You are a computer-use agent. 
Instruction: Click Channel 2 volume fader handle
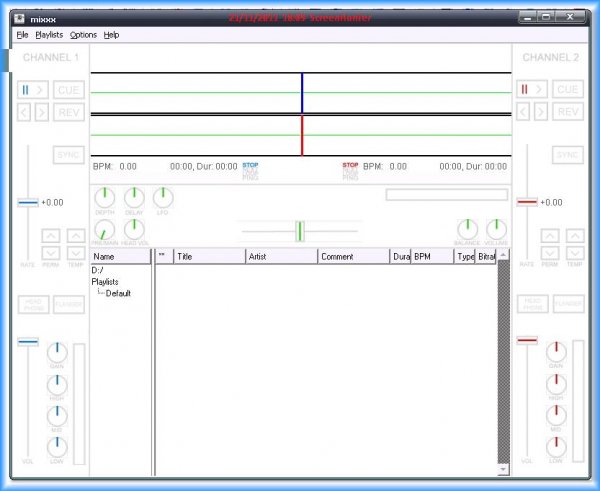pyautogui.click(x=527, y=340)
